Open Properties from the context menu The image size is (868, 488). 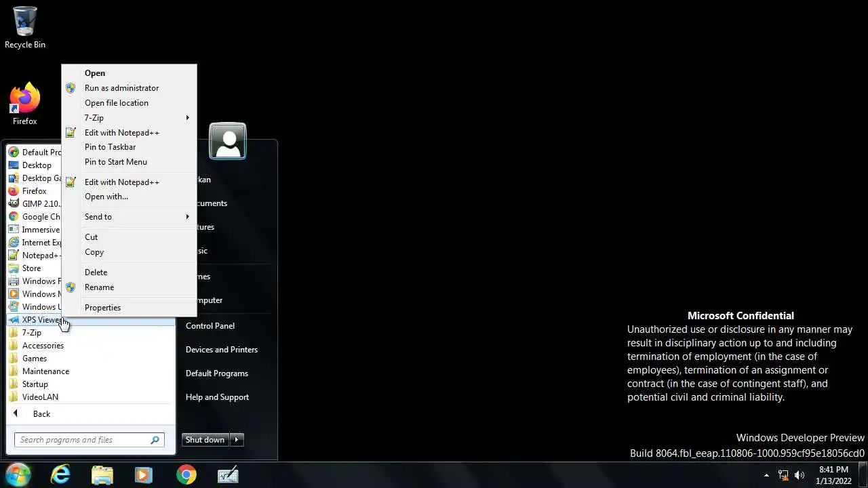pos(129,308)
